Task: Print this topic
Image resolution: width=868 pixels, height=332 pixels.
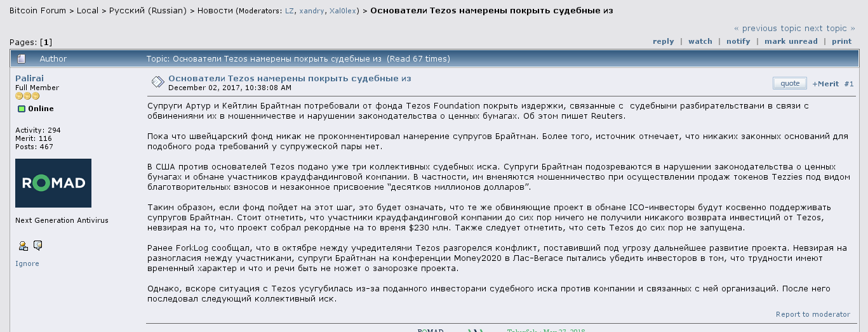Action: click(841, 41)
